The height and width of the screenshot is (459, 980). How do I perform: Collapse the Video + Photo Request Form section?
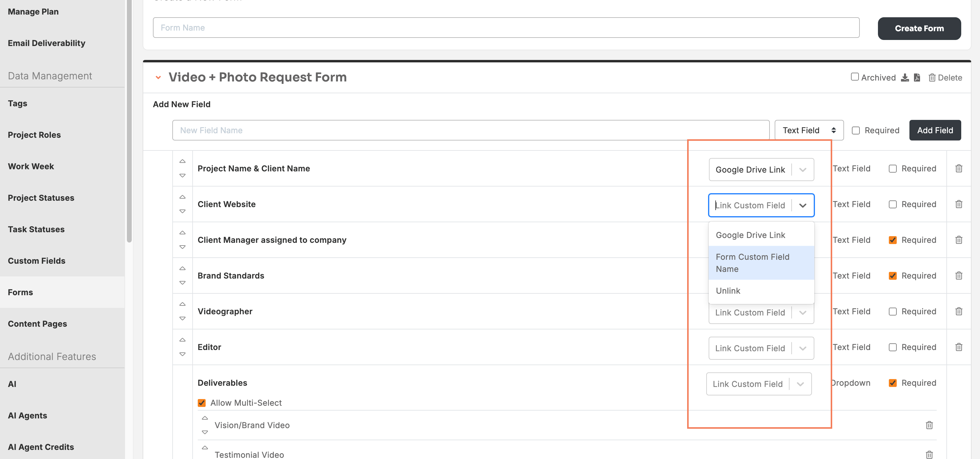[x=158, y=78]
